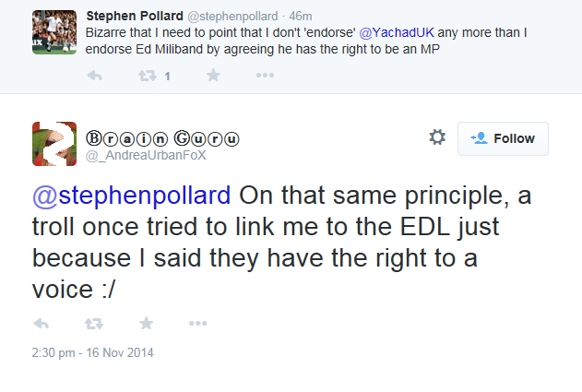Open the gear settings menu

[437, 137]
